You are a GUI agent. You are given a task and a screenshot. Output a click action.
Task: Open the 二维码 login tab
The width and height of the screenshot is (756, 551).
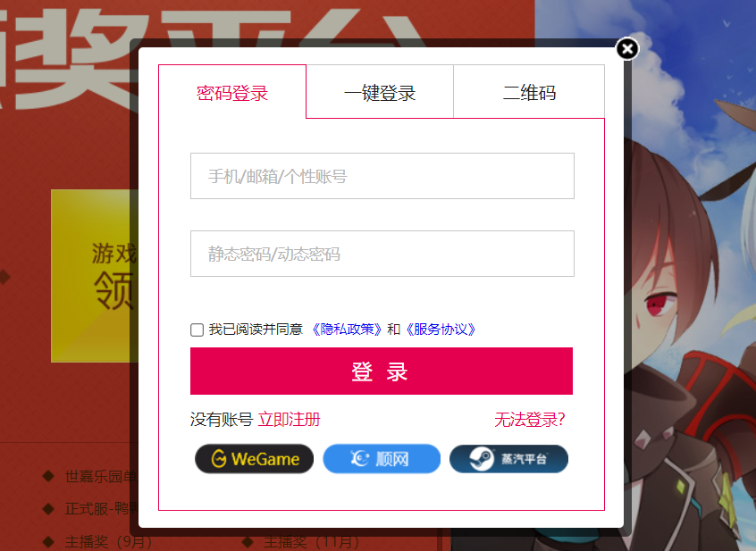529,91
